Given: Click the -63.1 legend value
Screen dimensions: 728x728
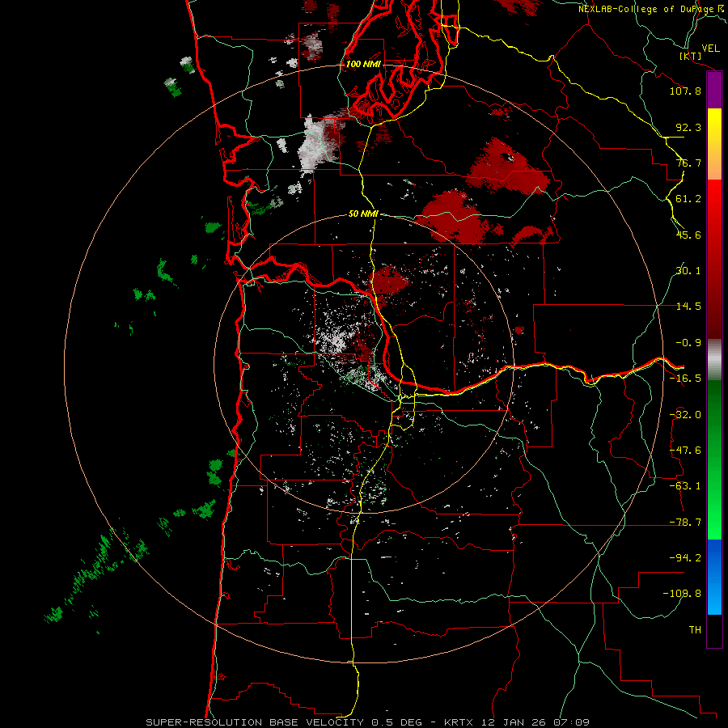Looking at the screenshot, I should coord(685,486).
